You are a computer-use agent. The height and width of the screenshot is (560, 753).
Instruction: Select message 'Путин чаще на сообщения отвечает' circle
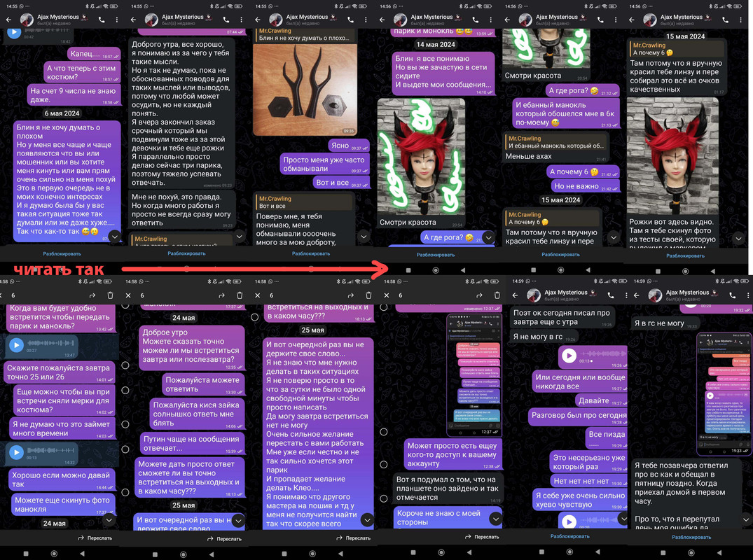tap(125, 449)
